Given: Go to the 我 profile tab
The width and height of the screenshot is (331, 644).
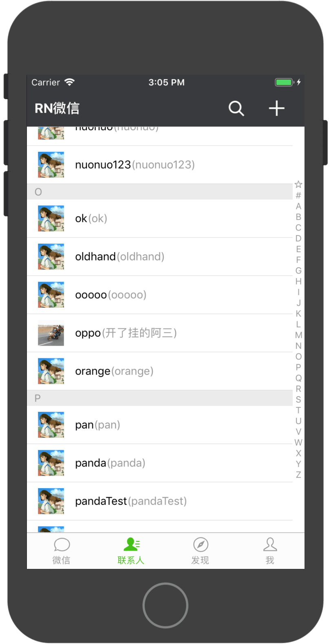Looking at the screenshot, I should (x=270, y=551).
